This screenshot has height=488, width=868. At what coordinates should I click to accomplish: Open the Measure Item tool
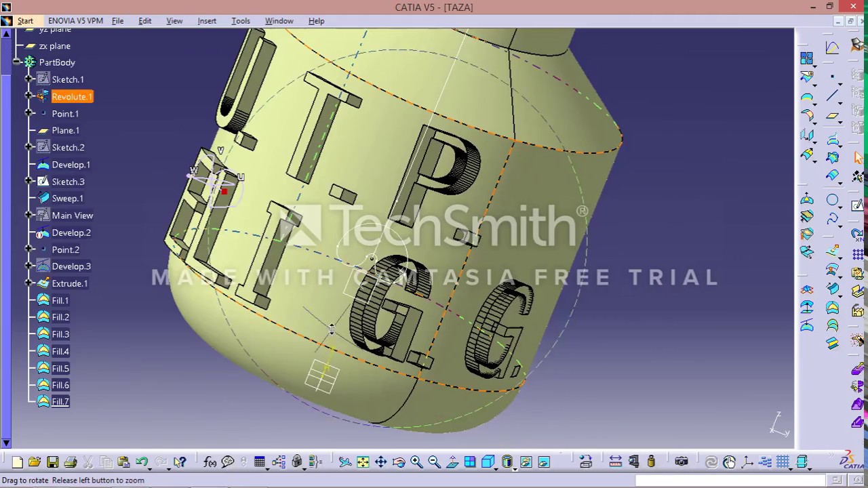click(x=633, y=462)
